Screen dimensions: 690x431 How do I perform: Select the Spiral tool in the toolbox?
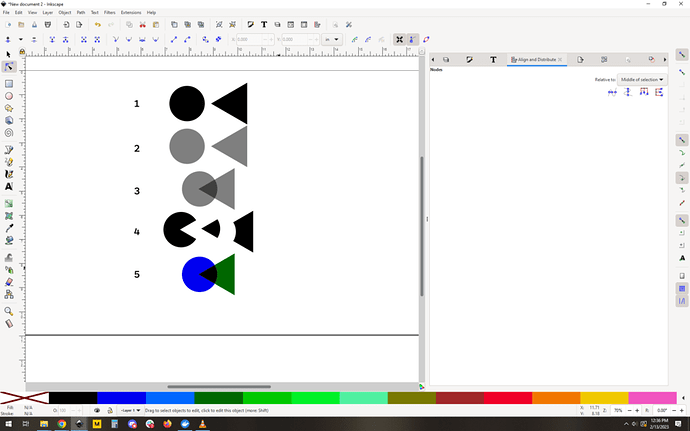[9, 132]
